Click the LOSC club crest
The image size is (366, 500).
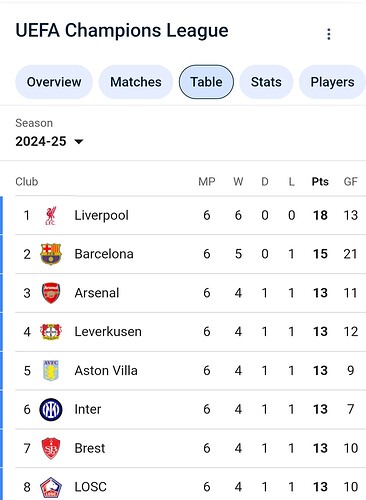(x=51, y=487)
